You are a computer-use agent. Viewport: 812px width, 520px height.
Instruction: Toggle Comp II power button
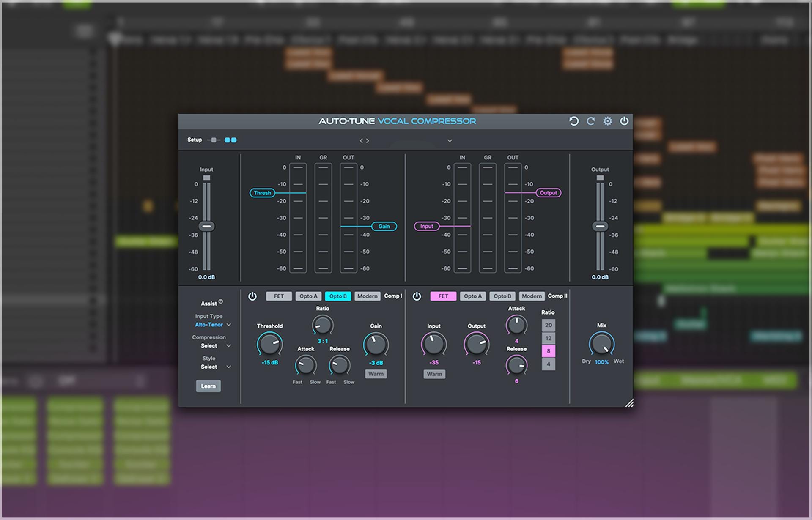[417, 296]
